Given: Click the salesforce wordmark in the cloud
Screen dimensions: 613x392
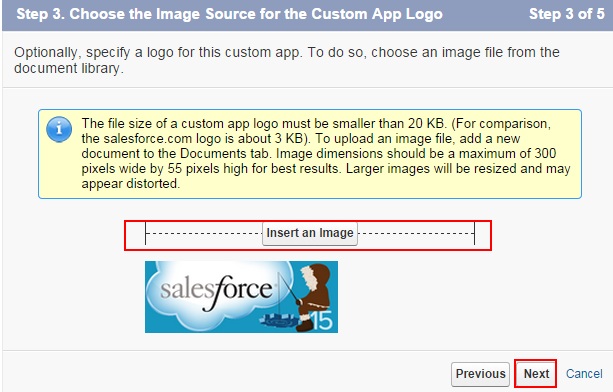Looking at the screenshot, I should click(216, 291).
